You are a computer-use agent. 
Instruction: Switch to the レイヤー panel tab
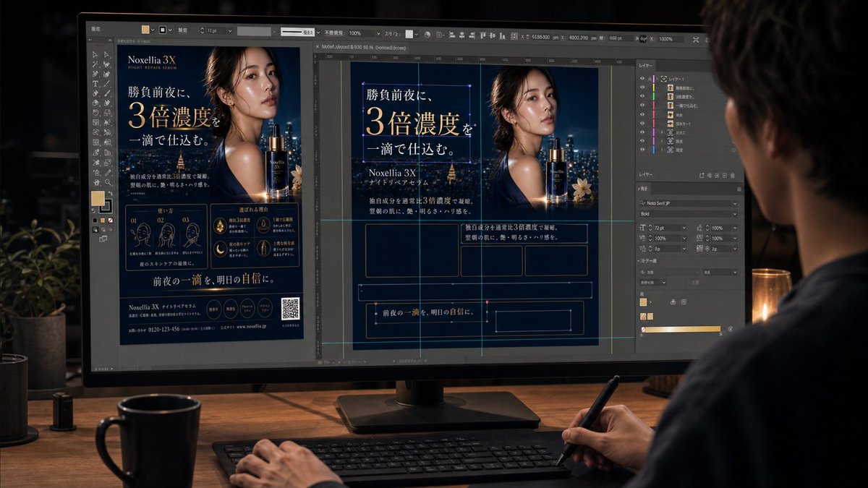(x=646, y=66)
